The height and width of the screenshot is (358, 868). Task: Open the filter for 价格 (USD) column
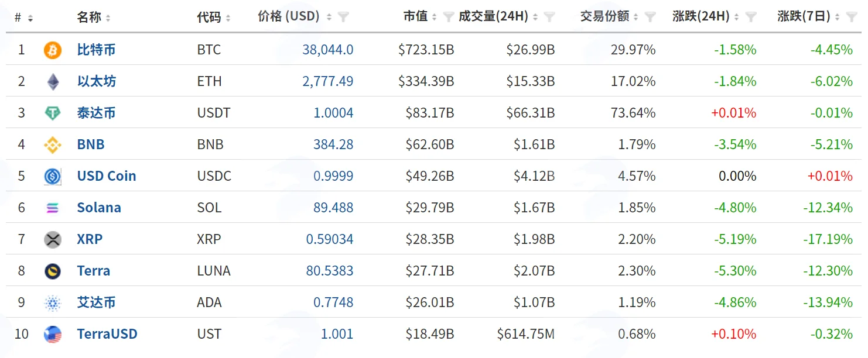point(344,18)
